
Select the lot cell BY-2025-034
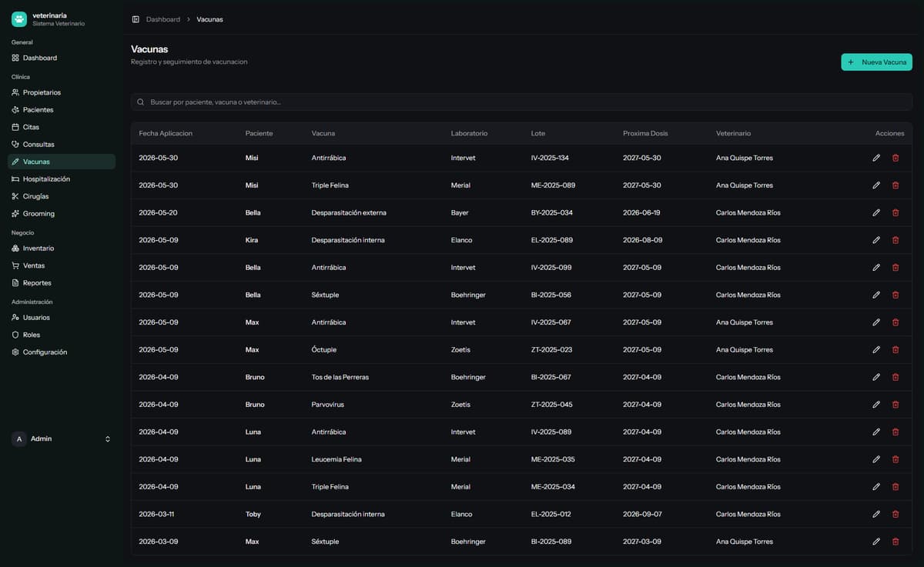(x=551, y=212)
